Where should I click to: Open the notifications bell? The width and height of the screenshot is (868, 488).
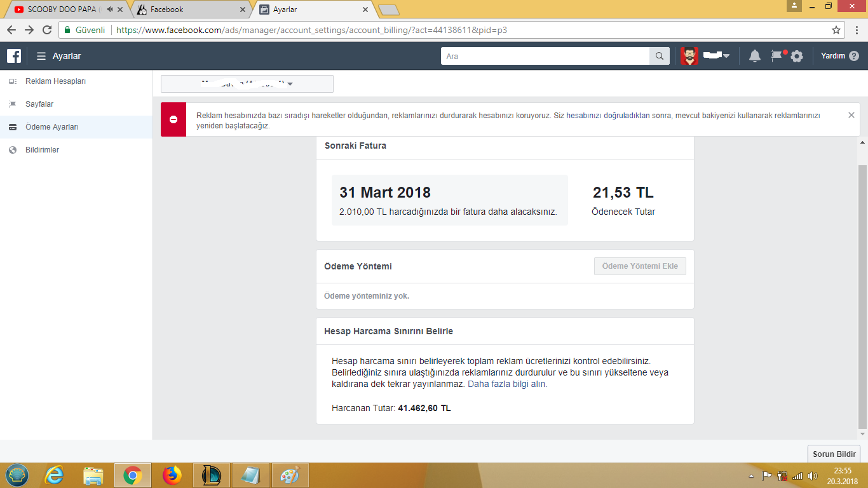point(755,56)
